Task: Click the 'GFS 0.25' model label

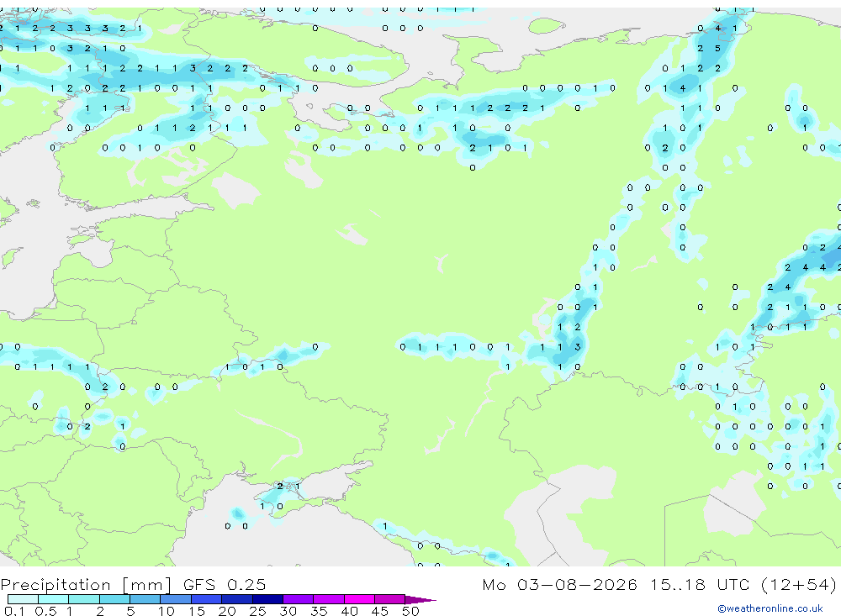Action: pos(225,584)
